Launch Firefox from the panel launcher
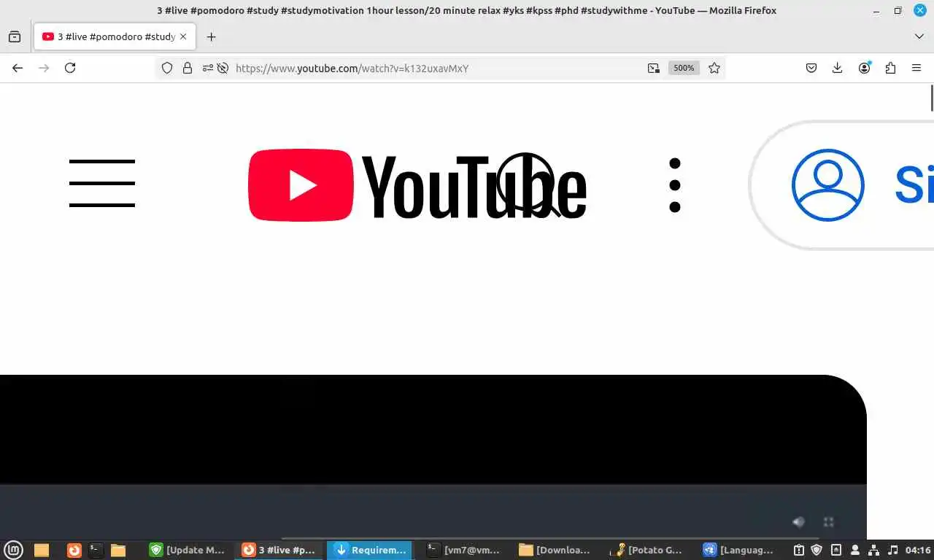The image size is (934, 560). pyautogui.click(x=74, y=550)
